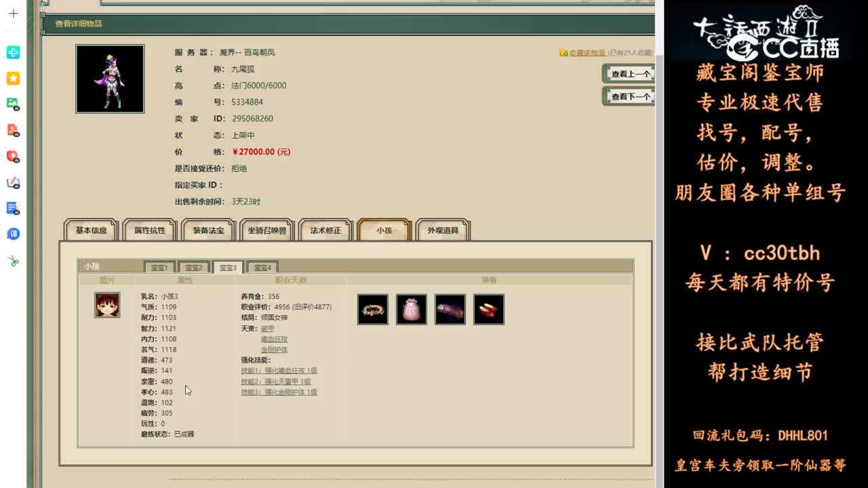Click the item number 5334884
868x488 pixels.
tap(247, 102)
